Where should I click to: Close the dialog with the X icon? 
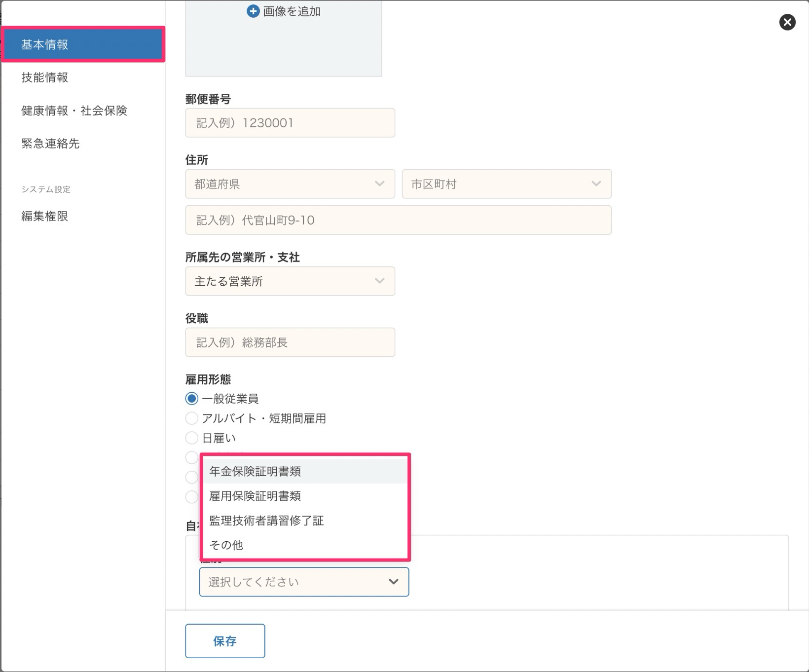(x=787, y=22)
